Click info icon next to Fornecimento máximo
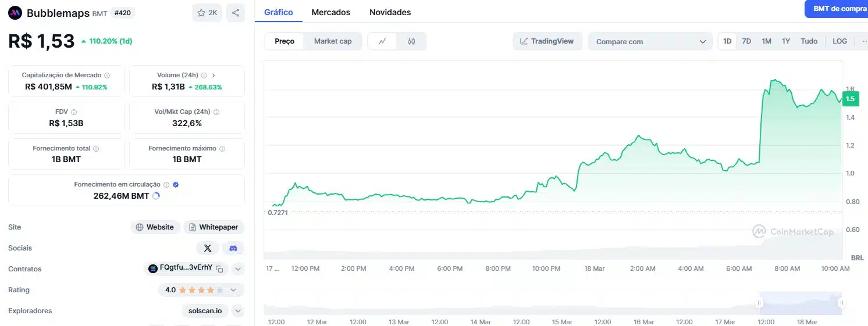The image size is (868, 326). pyautogui.click(x=222, y=149)
